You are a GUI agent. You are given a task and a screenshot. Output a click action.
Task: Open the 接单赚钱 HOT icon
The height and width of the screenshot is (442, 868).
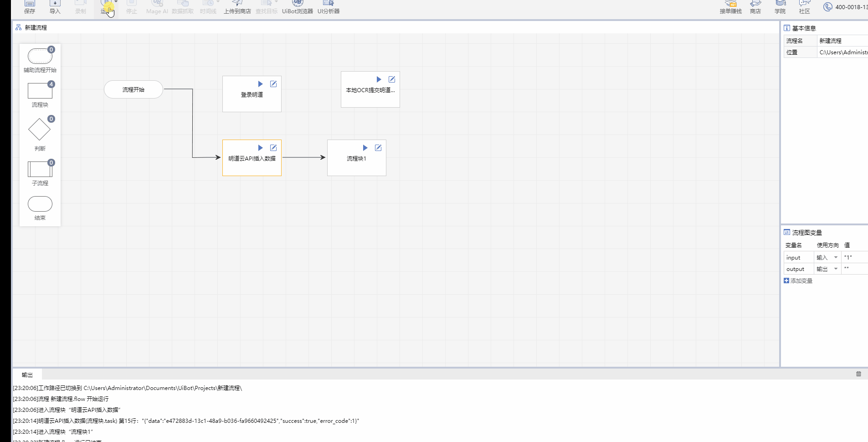731,7
